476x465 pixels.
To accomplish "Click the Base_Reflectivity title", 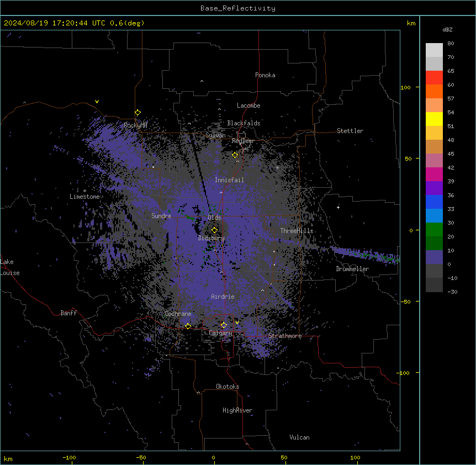I will [238, 8].
